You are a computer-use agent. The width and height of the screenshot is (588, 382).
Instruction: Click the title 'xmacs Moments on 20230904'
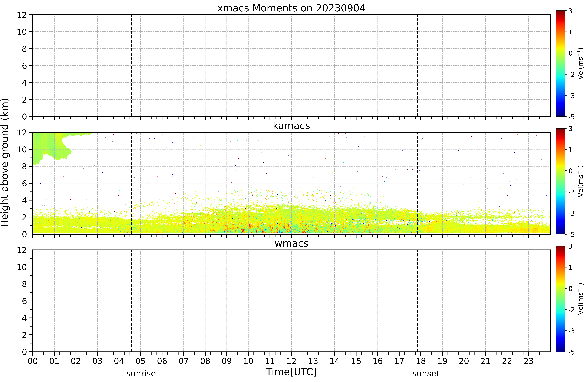(x=291, y=8)
